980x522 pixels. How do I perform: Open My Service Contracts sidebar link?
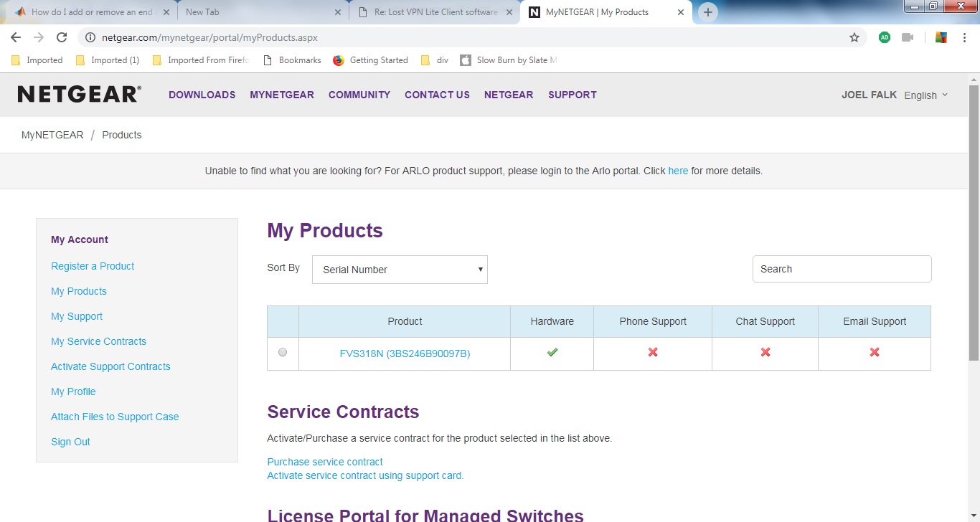[x=98, y=341]
